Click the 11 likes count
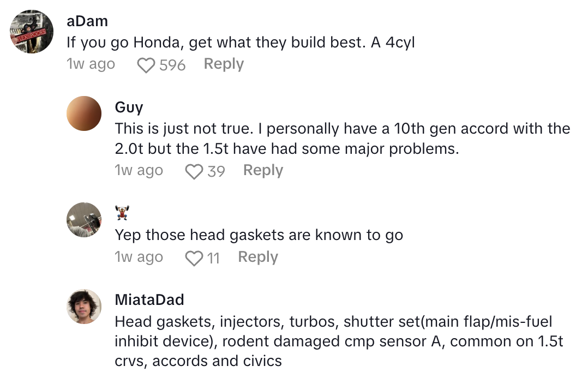Viewport: 588px width, 372px height. (x=213, y=259)
